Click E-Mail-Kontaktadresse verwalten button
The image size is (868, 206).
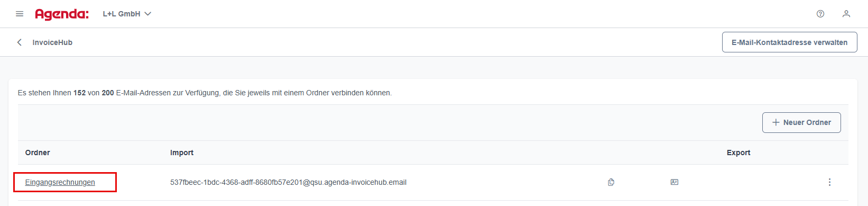(790, 42)
